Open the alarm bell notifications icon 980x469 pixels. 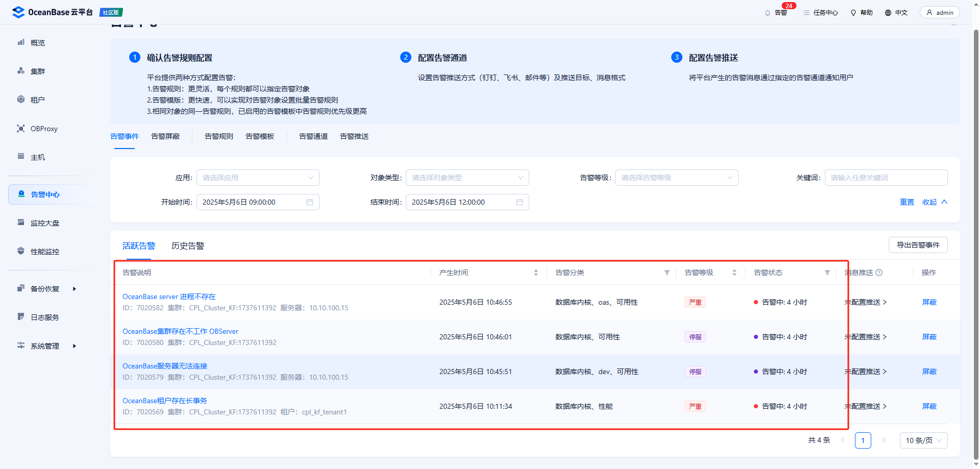(x=768, y=13)
